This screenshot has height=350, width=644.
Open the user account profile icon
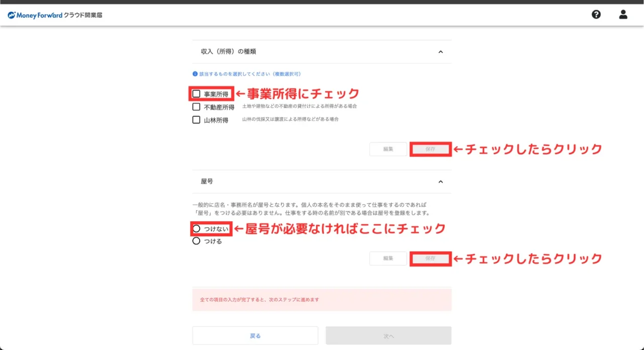623,15
